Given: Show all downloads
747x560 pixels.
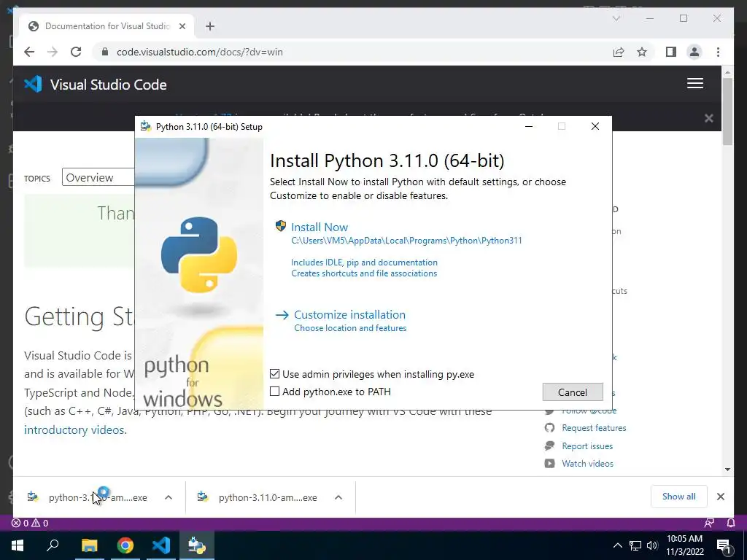Looking at the screenshot, I should pos(679,496).
